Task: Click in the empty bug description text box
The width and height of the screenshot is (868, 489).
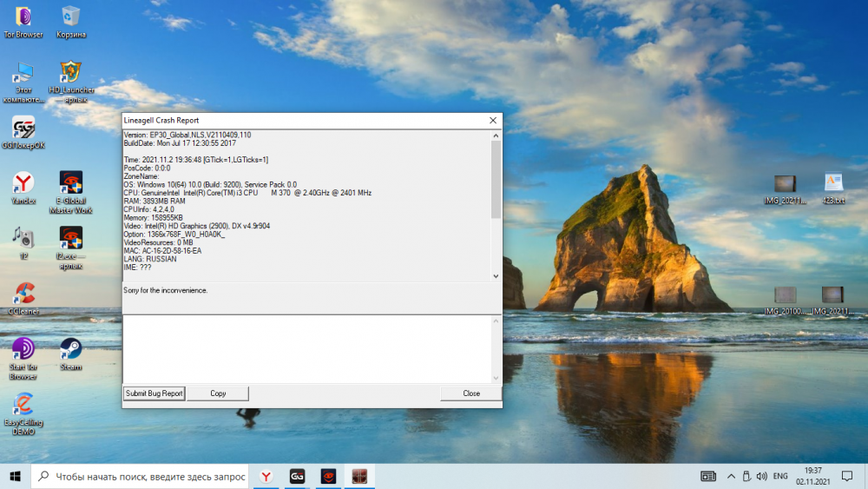Action: (x=306, y=348)
